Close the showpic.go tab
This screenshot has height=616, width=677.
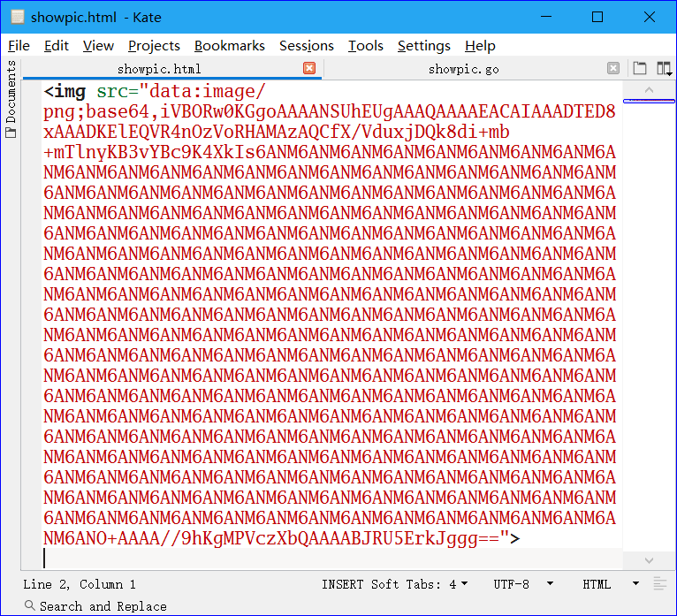pos(613,68)
